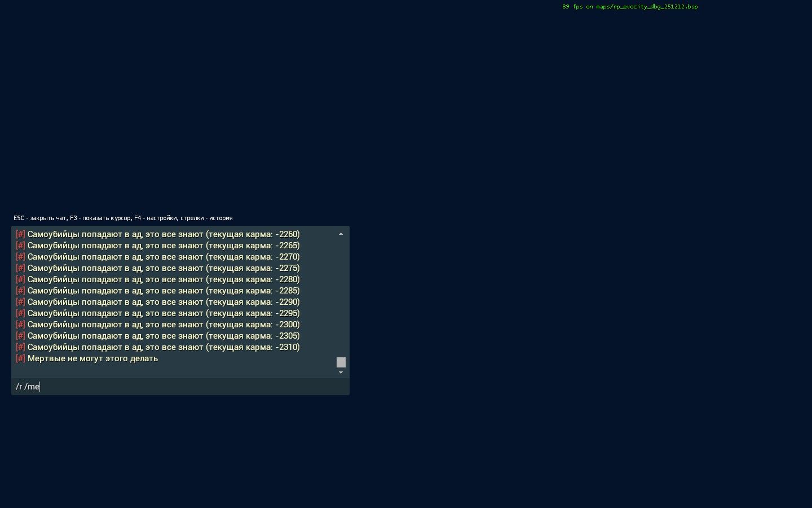This screenshot has width=812, height=508.
Task: Click the chat scroll up arrow
Action: [341, 234]
